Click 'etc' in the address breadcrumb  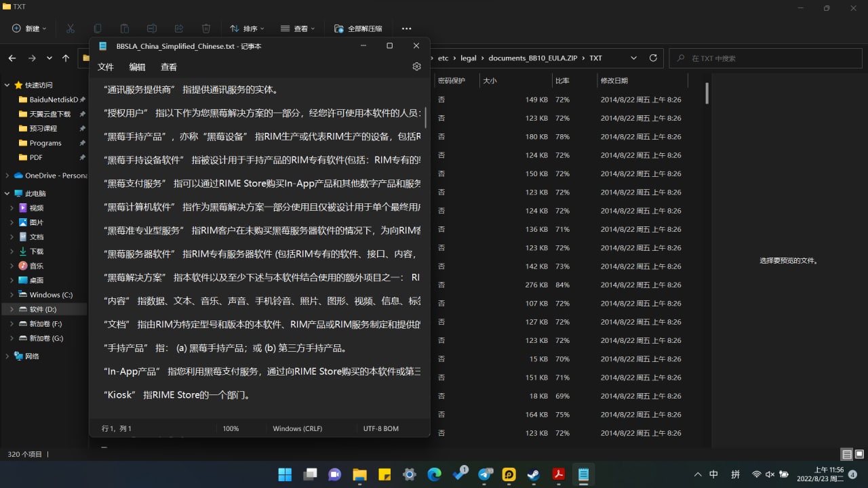coord(443,58)
